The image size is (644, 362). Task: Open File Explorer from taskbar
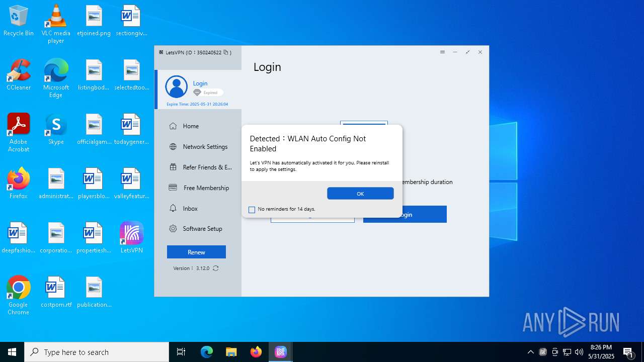(x=231, y=352)
